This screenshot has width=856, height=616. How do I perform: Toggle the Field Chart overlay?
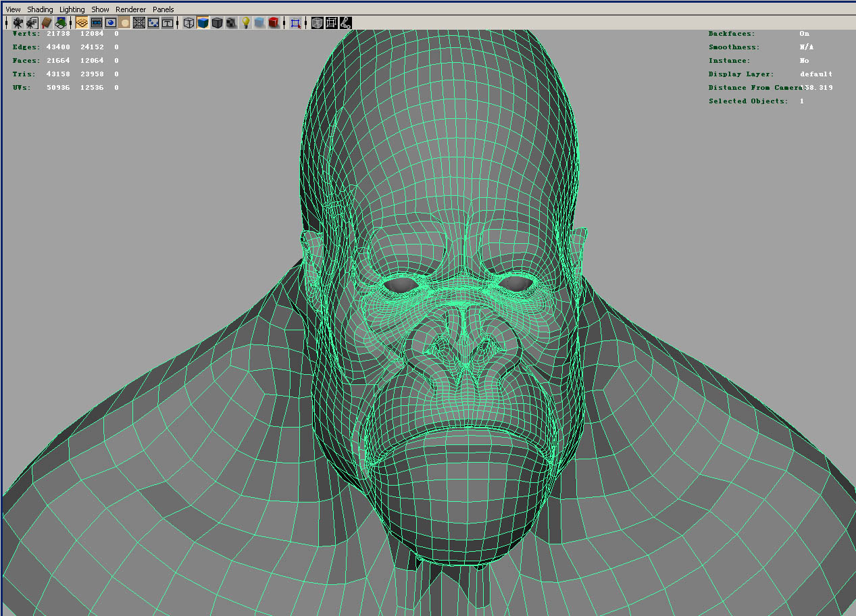(x=139, y=23)
